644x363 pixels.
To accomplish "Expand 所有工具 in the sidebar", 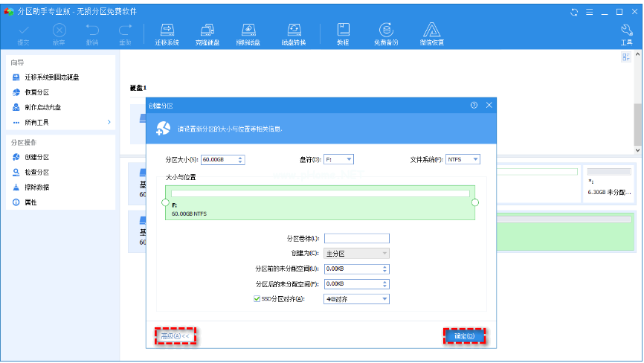I will [61, 122].
